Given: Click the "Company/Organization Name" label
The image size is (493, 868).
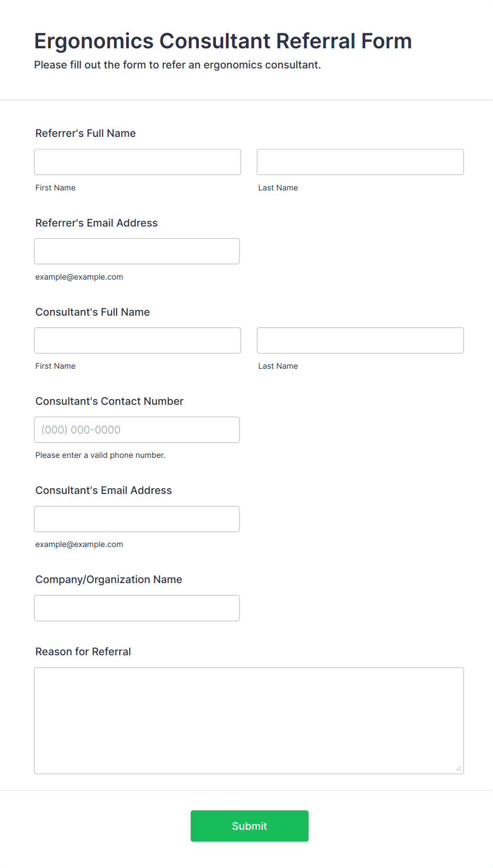Looking at the screenshot, I should click(x=109, y=579).
